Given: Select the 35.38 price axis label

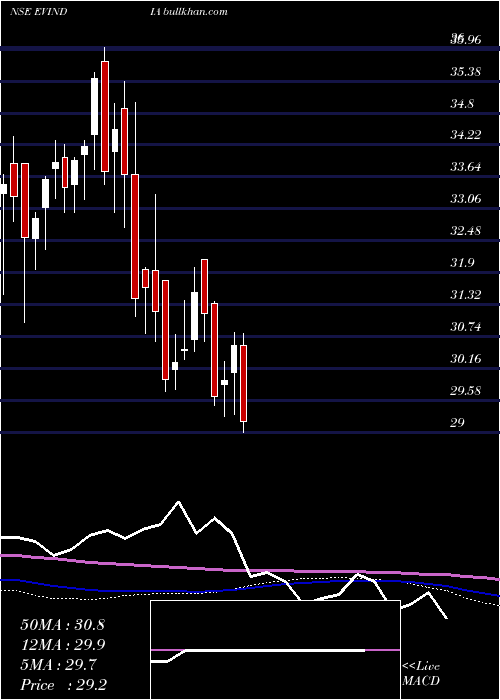Looking at the screenshot, I should tap(466, 71).
